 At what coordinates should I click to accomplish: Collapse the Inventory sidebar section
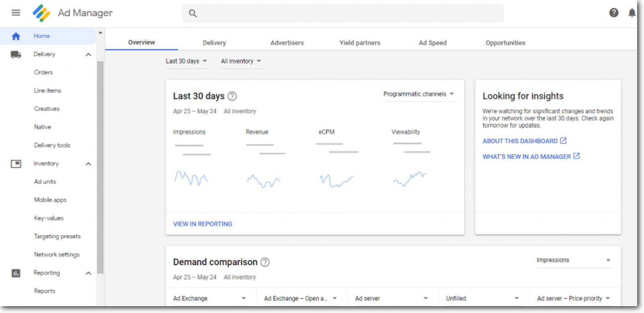[89, 164]
